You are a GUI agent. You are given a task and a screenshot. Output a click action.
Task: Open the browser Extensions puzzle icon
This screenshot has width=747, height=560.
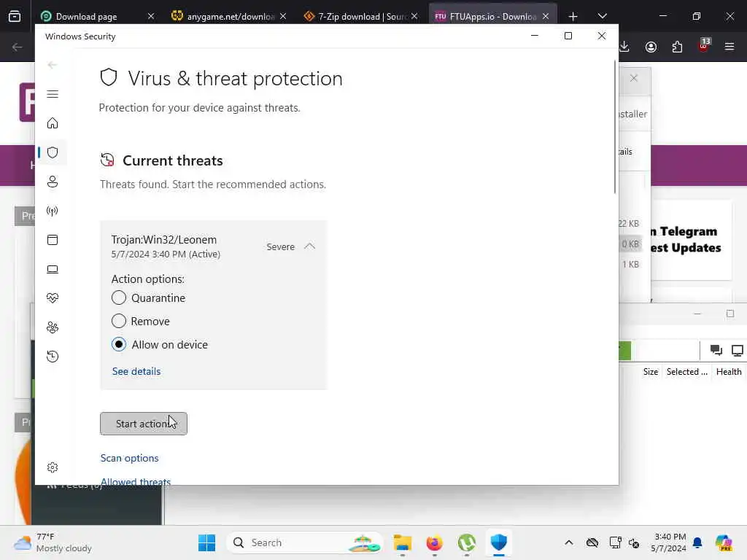tap(677, 47)
